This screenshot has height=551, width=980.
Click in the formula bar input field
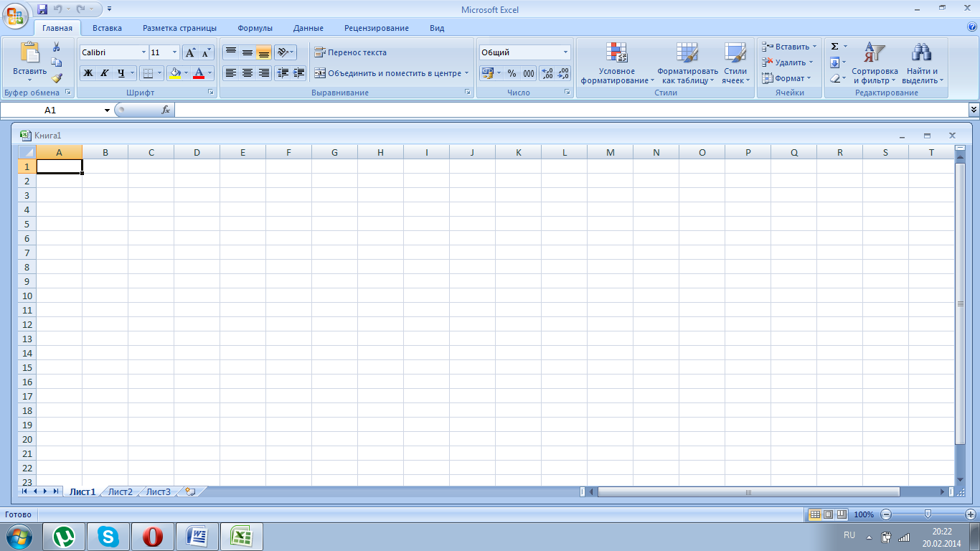[x=571, y=110]
